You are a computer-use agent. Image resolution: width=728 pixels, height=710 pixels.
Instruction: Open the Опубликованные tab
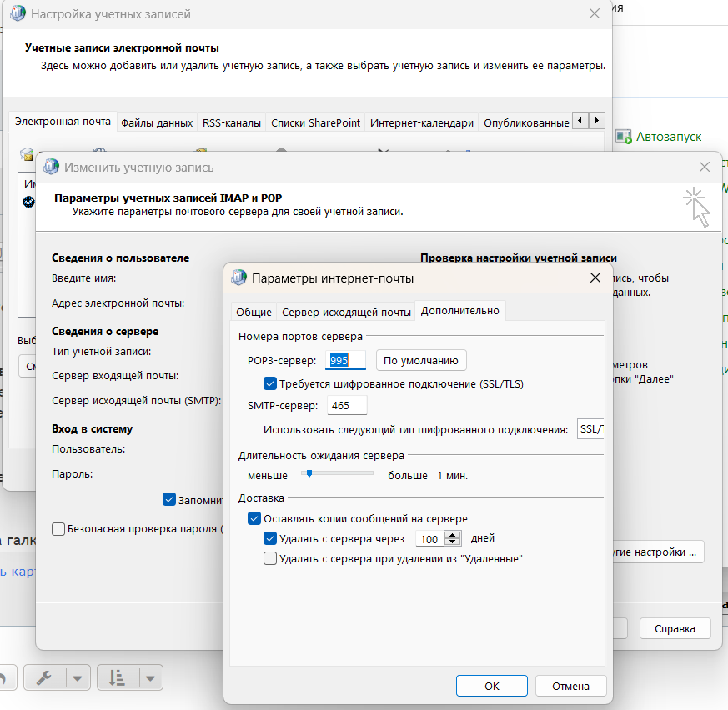tap(526, 123)
